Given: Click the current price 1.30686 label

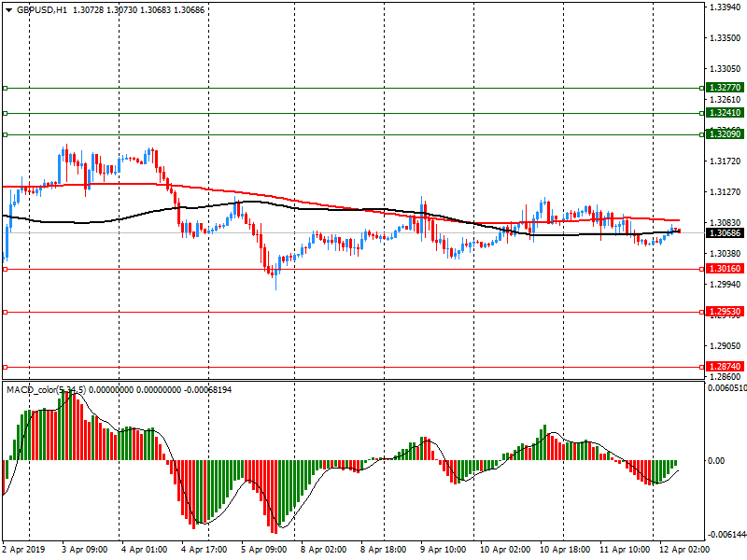Looking at the screenshot, I should (725, 232).
